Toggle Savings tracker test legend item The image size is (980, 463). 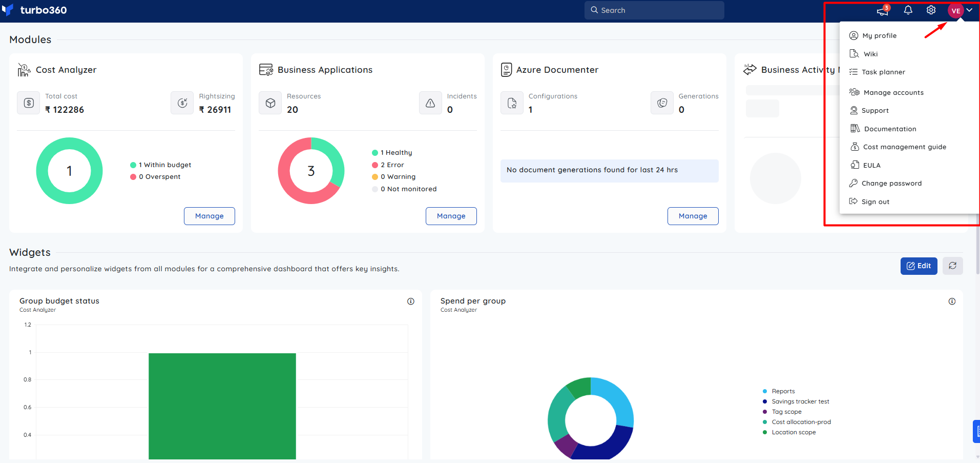click(x=796, y=401)
